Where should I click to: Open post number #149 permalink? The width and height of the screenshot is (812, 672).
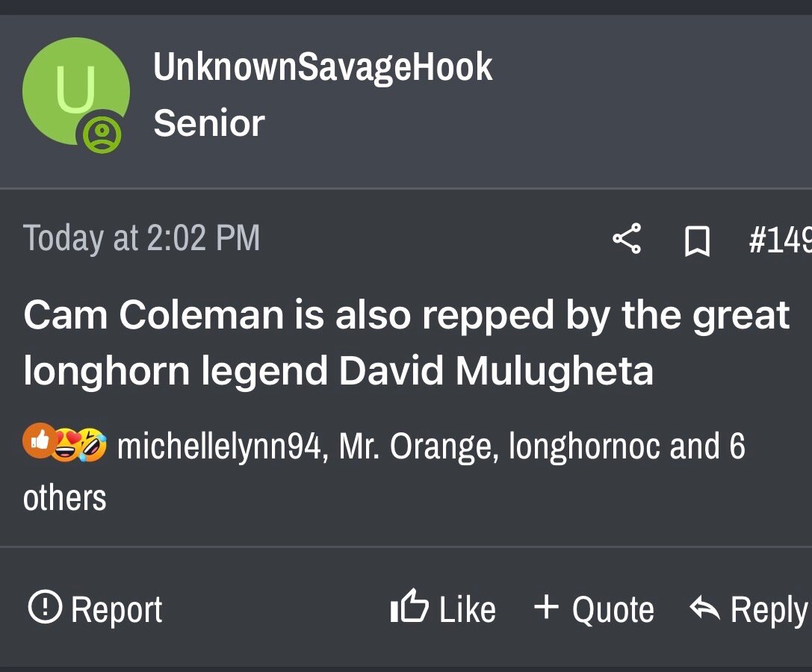(x=780, y=240)
